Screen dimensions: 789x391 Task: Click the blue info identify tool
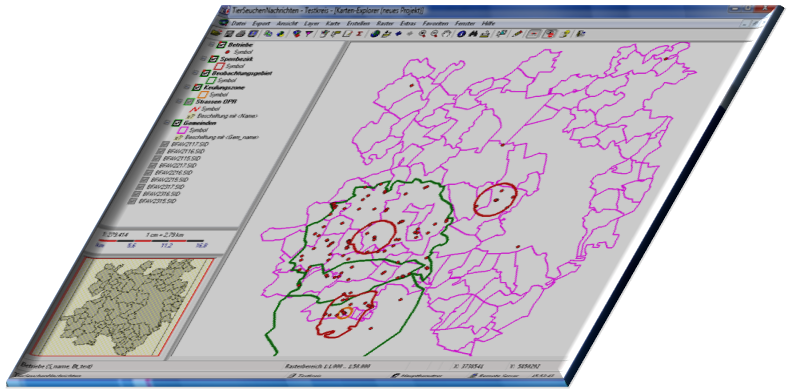(x=461, y=34)
